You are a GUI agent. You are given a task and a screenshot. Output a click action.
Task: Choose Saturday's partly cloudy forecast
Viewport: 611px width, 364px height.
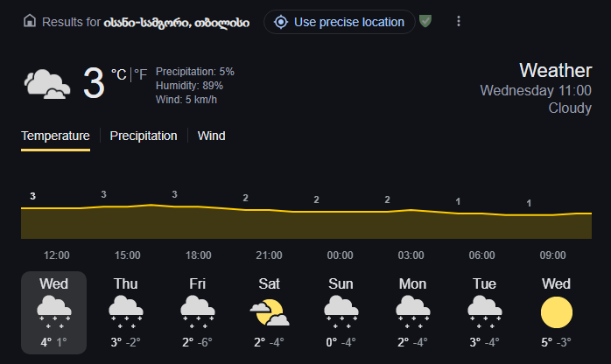269,312
